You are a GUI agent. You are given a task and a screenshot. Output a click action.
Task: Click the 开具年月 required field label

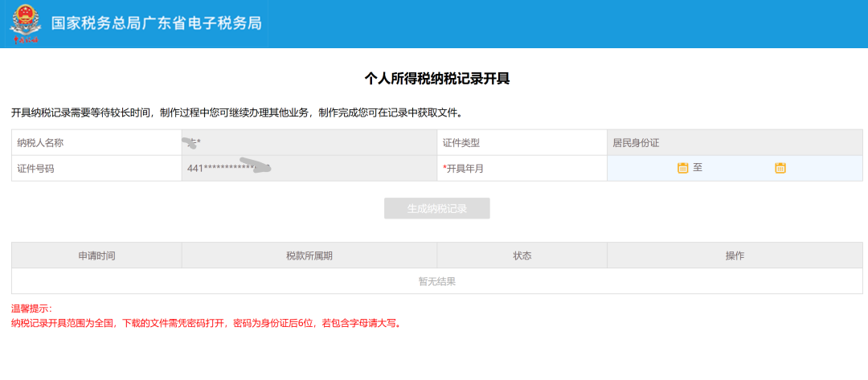[x=465, y=168]
